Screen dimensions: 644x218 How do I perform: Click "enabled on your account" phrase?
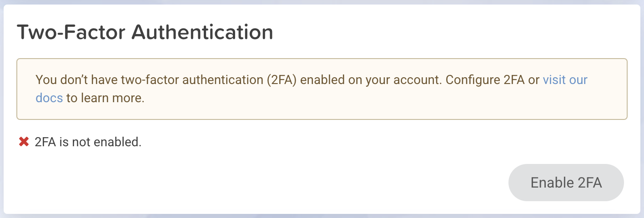(370, 80)
